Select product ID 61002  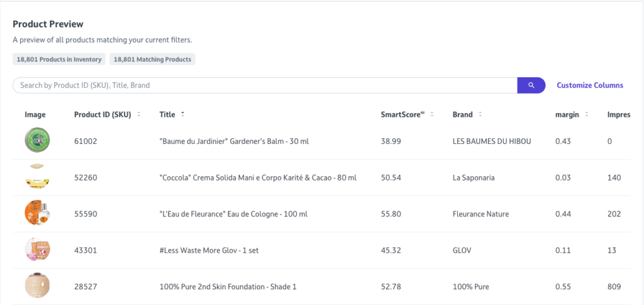86,141
